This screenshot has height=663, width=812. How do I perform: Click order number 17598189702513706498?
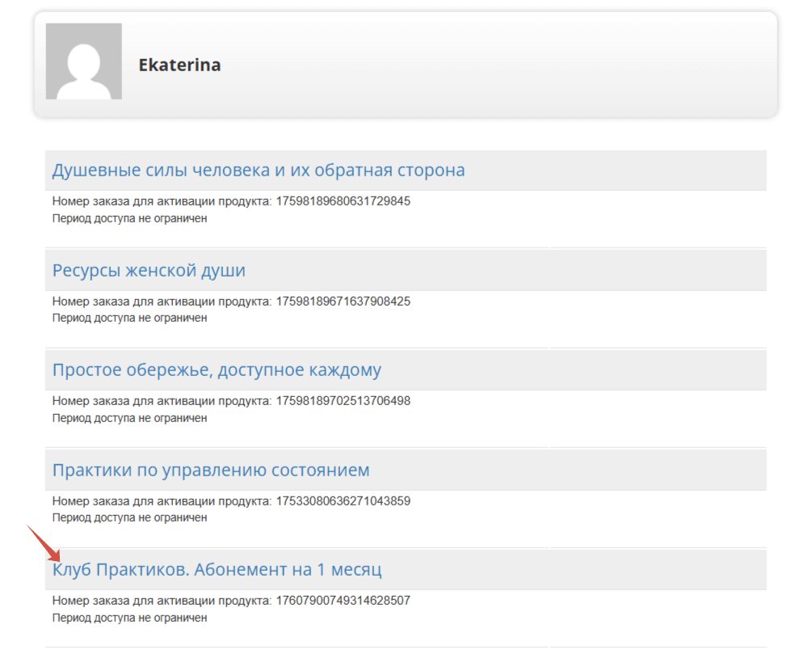click(343, 401)
